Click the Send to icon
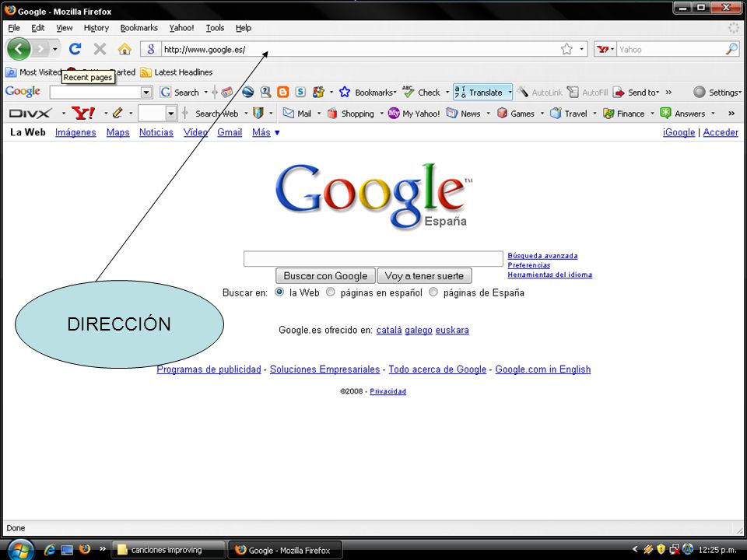The width and height of the screenshot is (747, 560). point(619,92)
